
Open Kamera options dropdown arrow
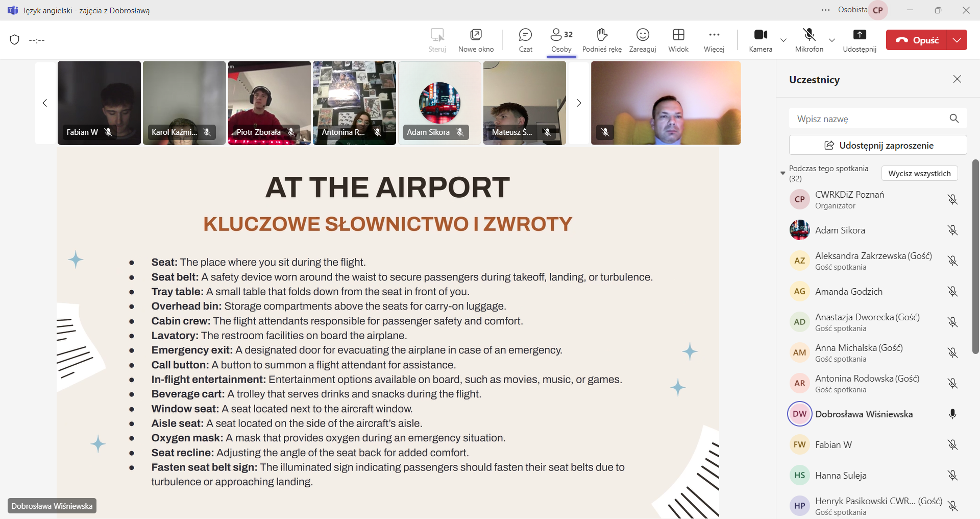(x=783, y=40)
